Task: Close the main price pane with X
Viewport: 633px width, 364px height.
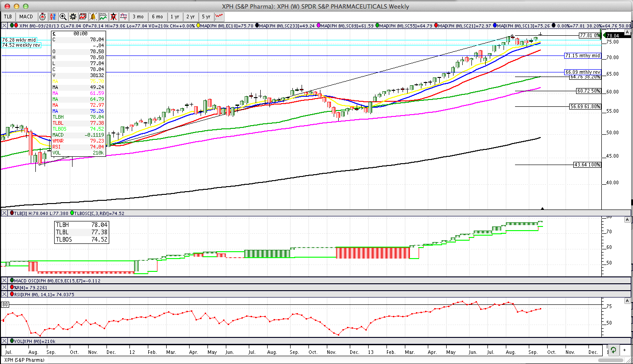Action: pyautogui.click(x=5, y=26)
